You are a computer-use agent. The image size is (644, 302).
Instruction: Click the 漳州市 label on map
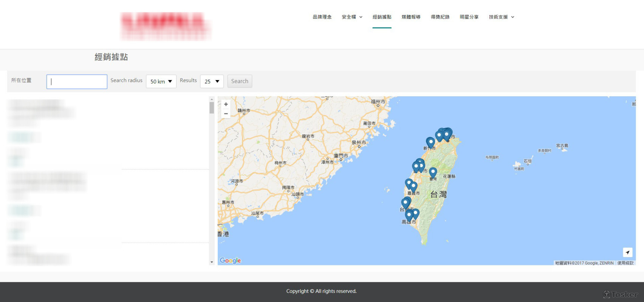(327, 162)
